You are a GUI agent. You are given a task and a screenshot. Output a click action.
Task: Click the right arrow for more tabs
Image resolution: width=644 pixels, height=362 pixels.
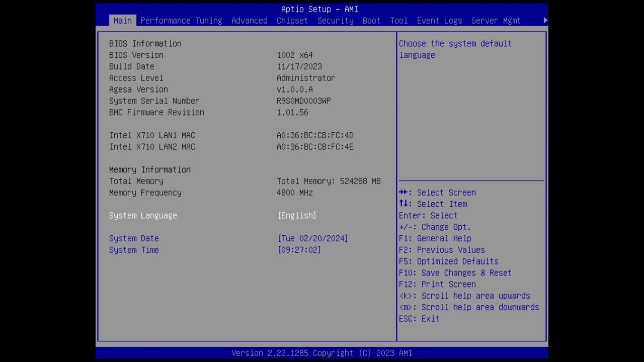545,21
